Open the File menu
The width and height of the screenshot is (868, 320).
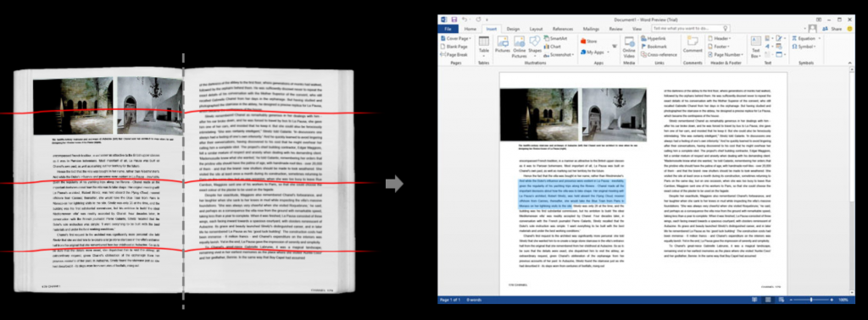[448, 29]
